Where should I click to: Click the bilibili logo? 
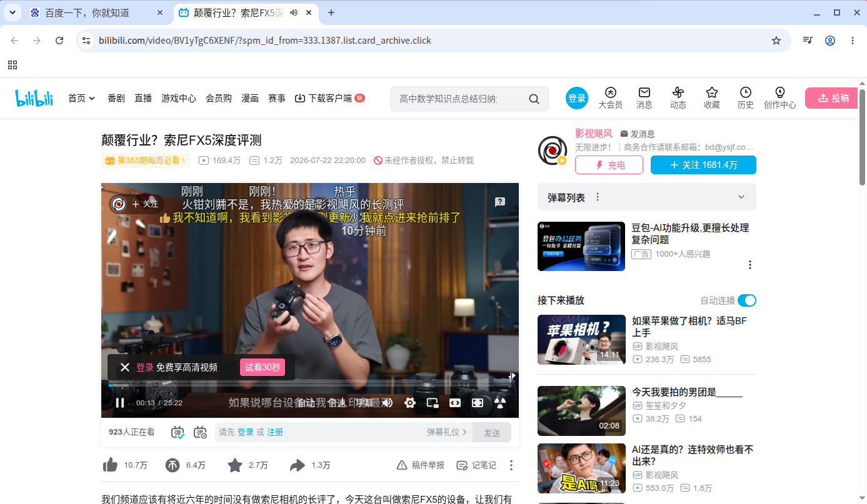pyautogui.click(x=34, y=98)
